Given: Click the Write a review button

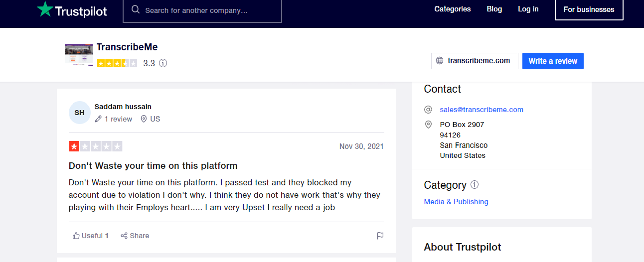Looking at the screenshot, I should tap(553, 61).
